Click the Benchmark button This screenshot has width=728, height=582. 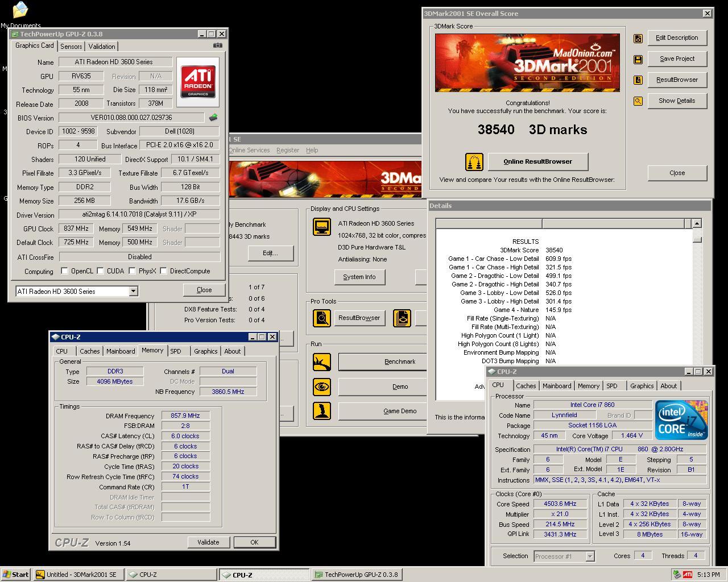click(382, 361)
